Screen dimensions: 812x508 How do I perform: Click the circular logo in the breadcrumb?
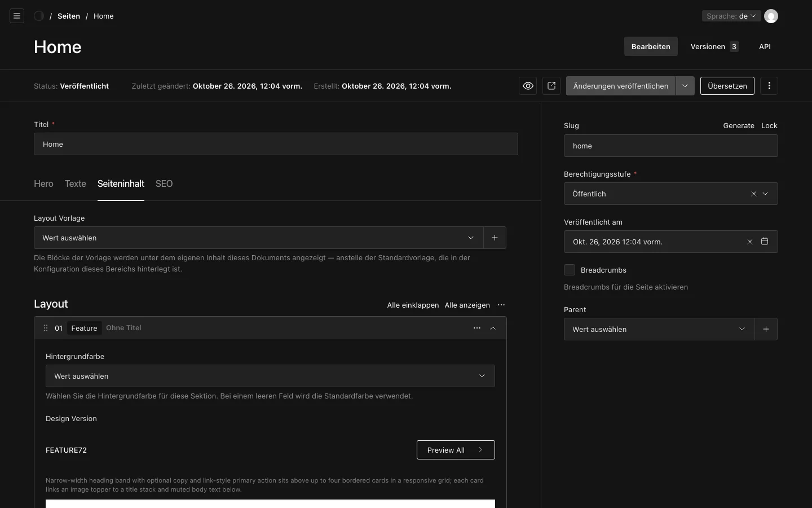coord(39,16)
